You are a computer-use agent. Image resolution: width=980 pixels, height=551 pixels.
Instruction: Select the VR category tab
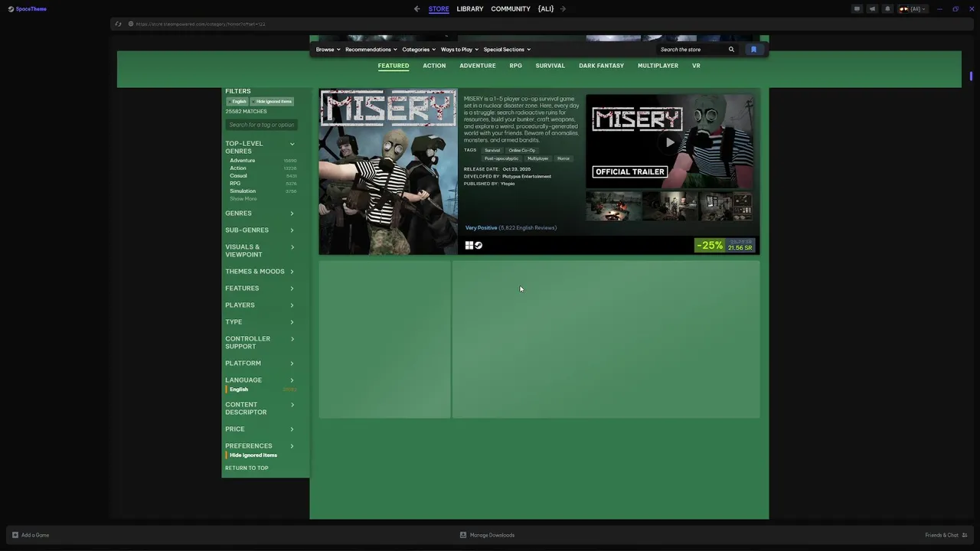696,66
